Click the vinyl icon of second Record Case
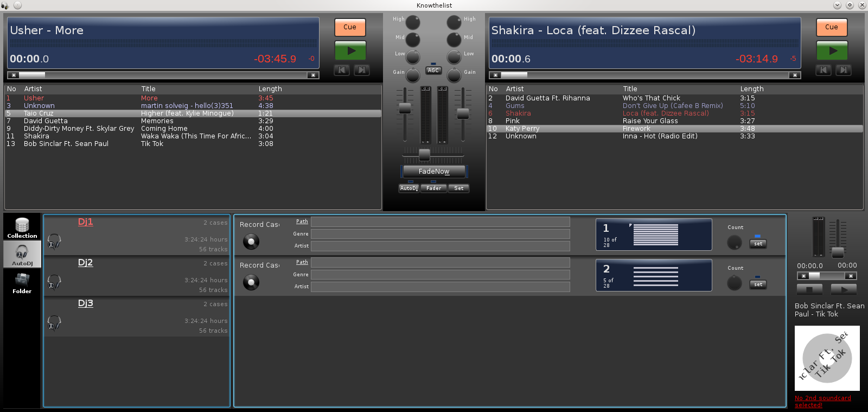The width and height of the screenshot is (868, 412). tap(251, 282)
